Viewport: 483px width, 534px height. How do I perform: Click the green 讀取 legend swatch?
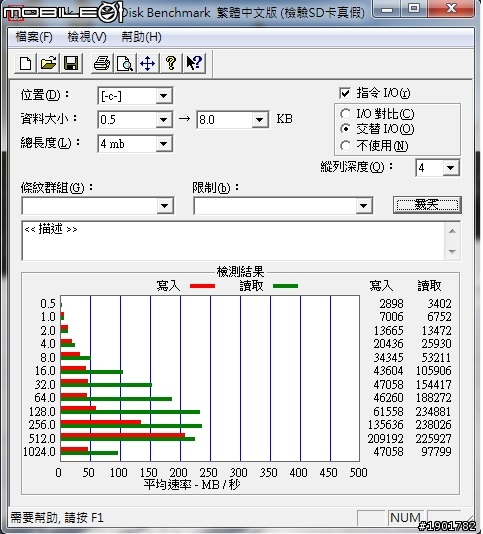point(285,286)
